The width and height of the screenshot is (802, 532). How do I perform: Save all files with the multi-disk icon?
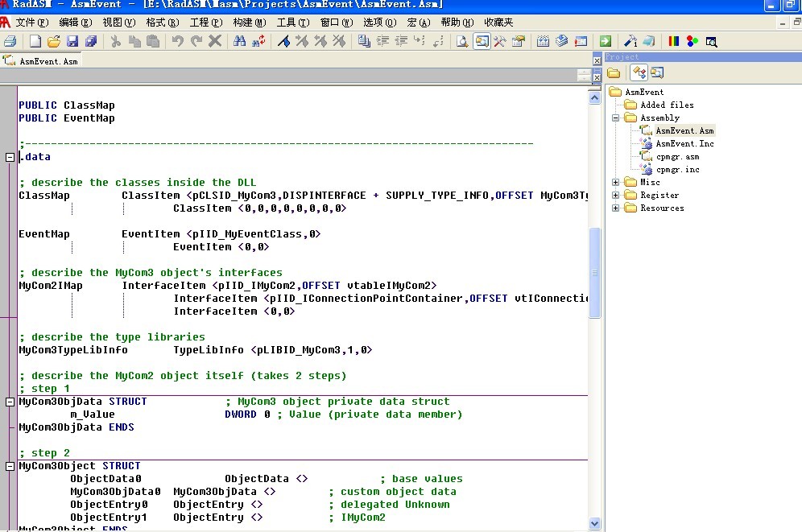tap(91, 41)
